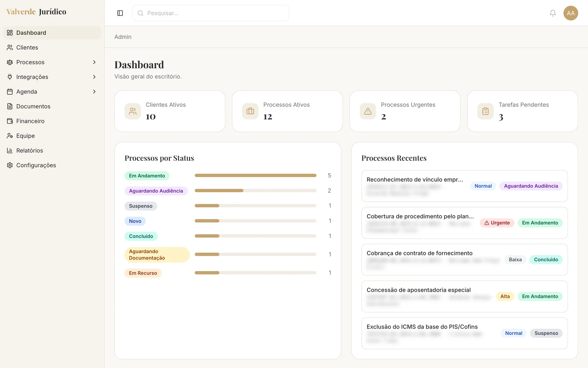Go to Clientes in the sidebar
This screenshot has width=588, height=368.
pos(52,47)
